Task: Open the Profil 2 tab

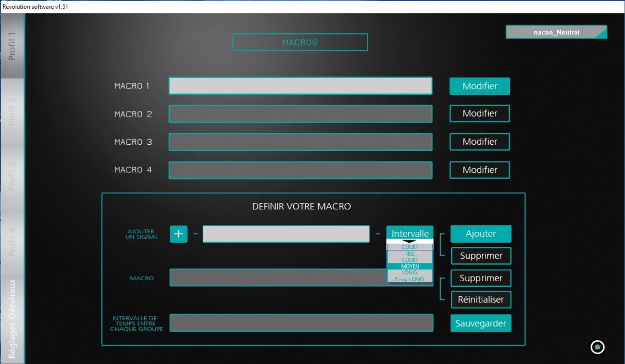Action: (x=12, y=111)
